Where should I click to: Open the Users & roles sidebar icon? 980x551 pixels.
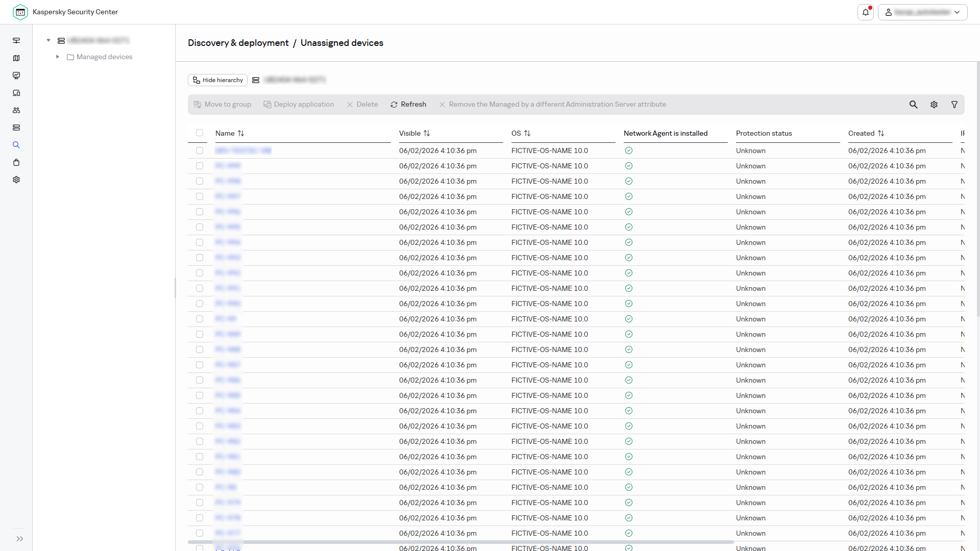pos(16,110)
